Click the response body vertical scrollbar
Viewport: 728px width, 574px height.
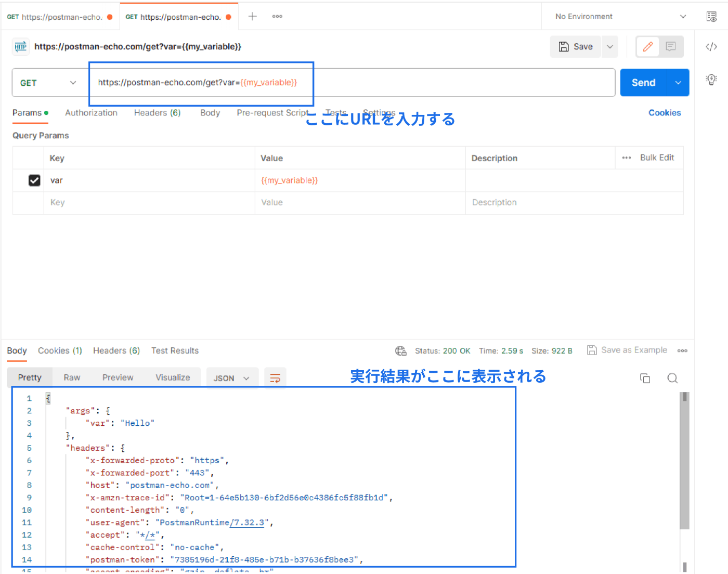pos(685,461)
